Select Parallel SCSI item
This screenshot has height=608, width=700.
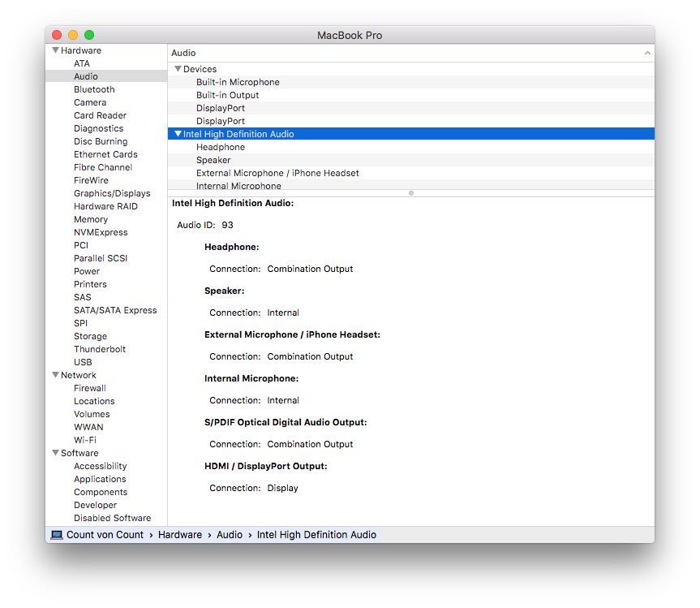101,258
